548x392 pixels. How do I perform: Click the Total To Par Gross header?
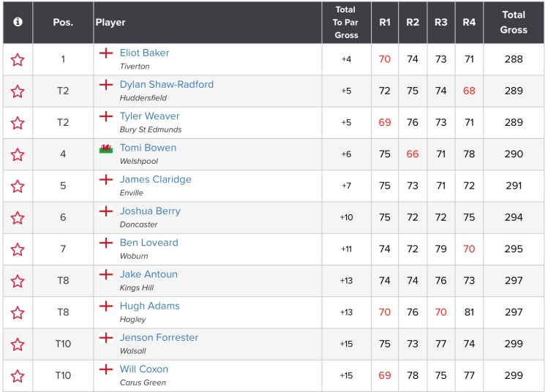click(346, 22)
